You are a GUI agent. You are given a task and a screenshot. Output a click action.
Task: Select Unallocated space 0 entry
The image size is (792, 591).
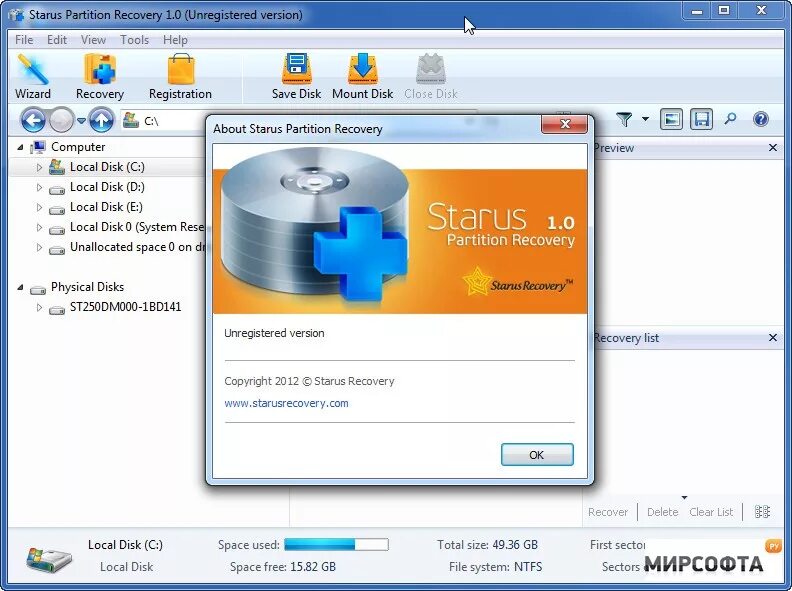137,247
